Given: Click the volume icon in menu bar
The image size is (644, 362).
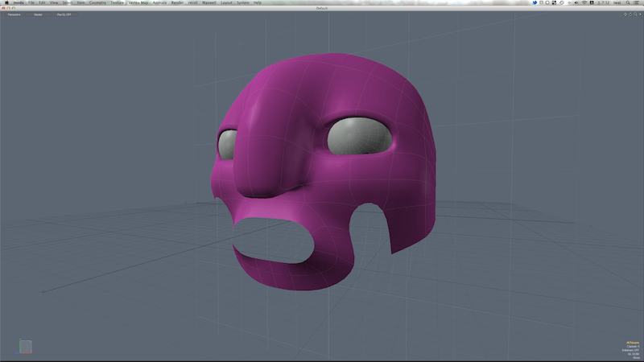Looking at the screenshot, I should (x=576, y=2).
